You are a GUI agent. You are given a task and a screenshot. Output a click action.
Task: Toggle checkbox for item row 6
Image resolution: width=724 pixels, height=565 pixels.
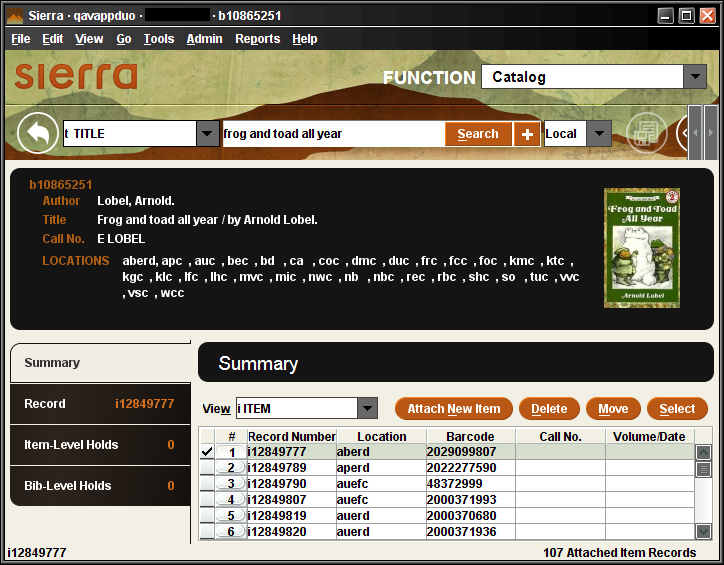[207, 532]
